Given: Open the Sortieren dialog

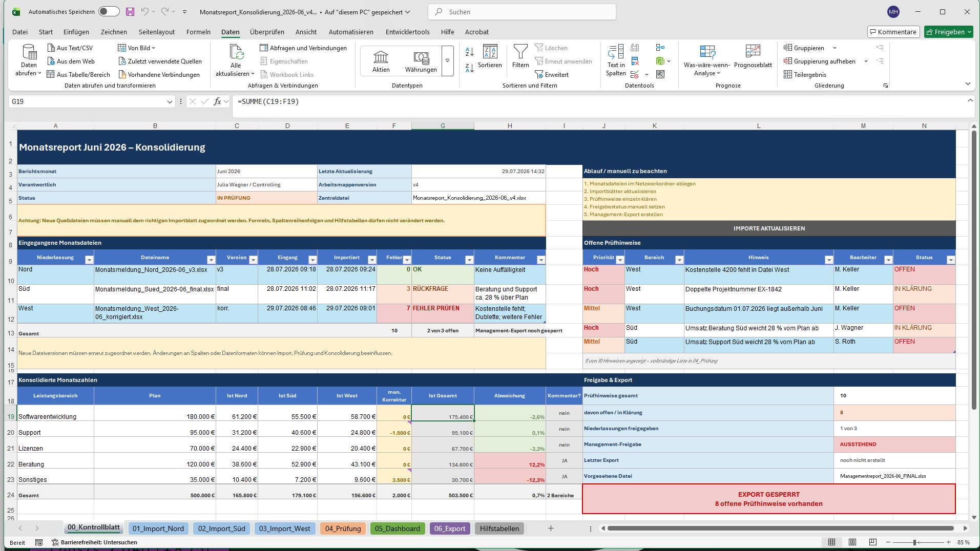Looking at the screenshot, I should 490,56.
